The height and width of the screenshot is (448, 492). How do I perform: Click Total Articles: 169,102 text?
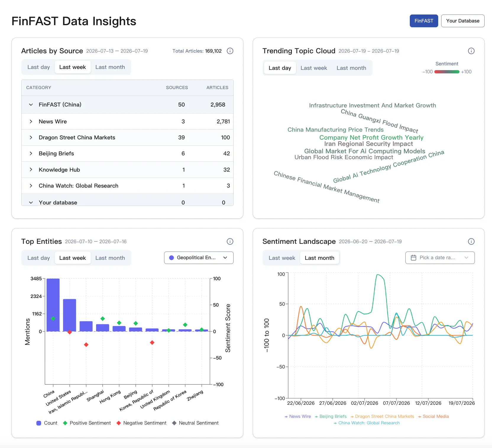[x=197, y=51]
